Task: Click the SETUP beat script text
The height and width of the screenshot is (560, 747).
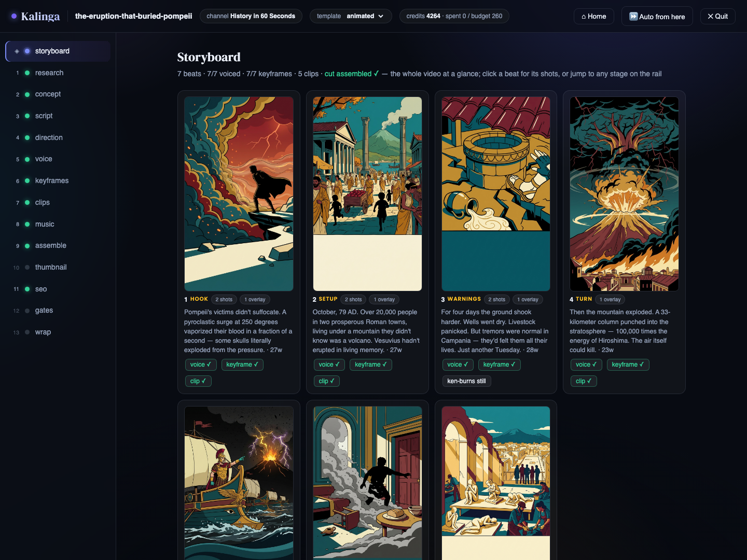Action: 367,331
